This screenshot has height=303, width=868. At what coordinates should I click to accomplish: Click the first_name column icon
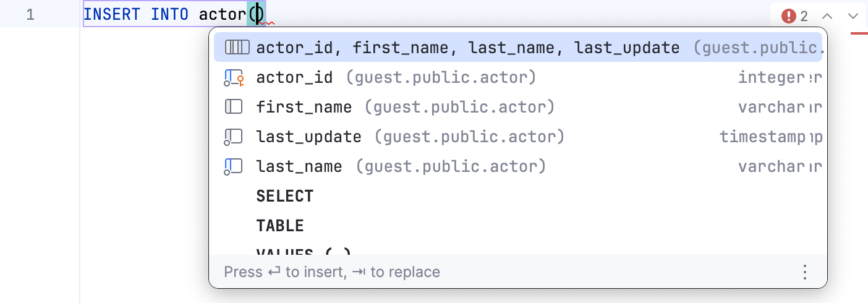point(234,107)
